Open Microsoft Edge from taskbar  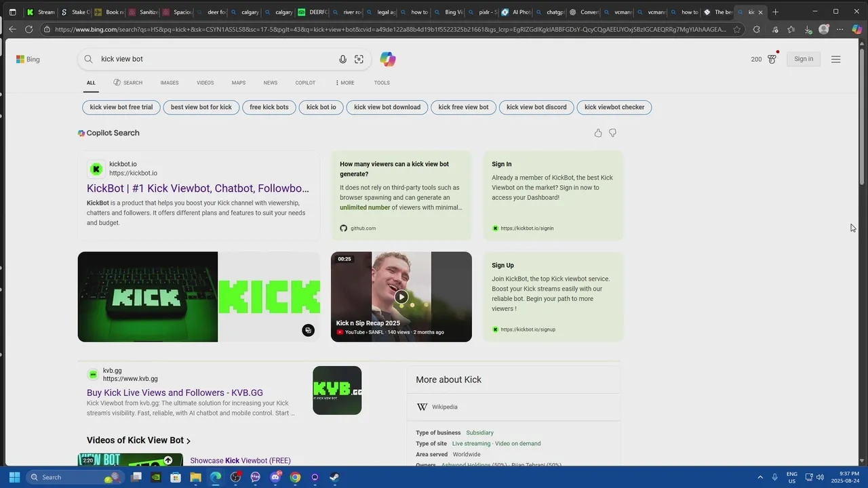click(x=215, y=477)
